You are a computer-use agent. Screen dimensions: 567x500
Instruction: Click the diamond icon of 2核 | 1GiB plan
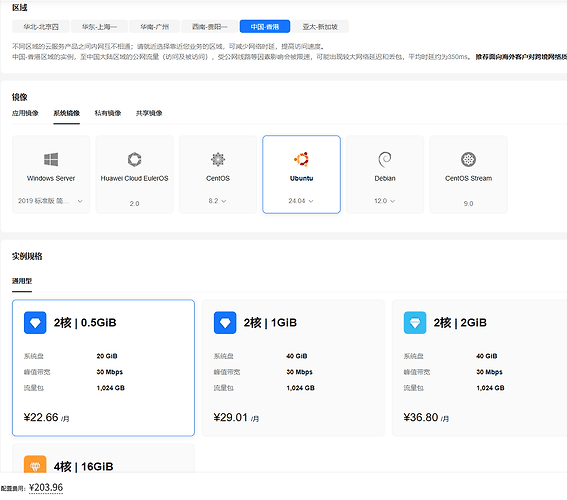point(225,322)
